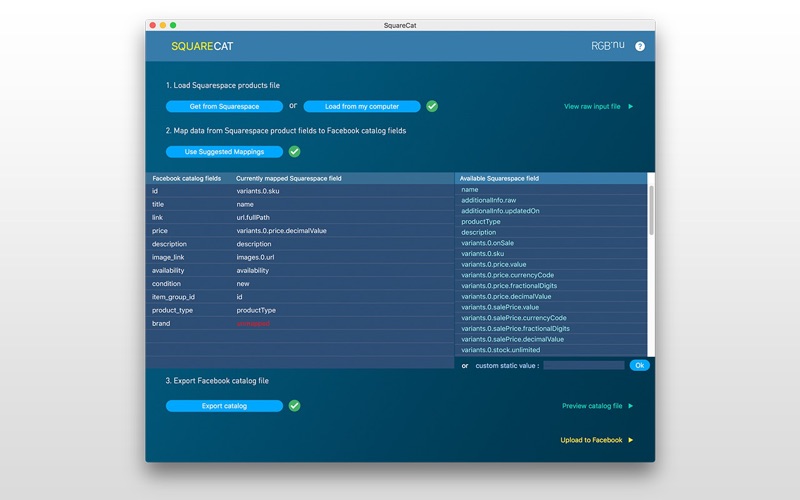This screenshot has width=800, height=500.
Task: Apply Use Suggested Mappings
Action: 224,152
